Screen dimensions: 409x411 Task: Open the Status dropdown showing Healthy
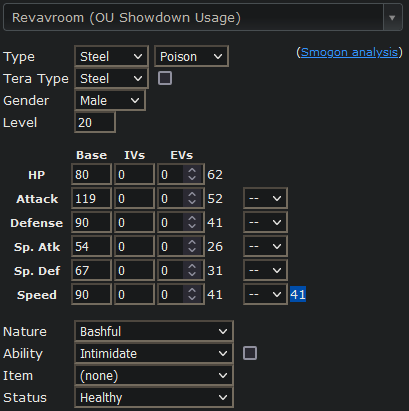(x=154, y=398)
